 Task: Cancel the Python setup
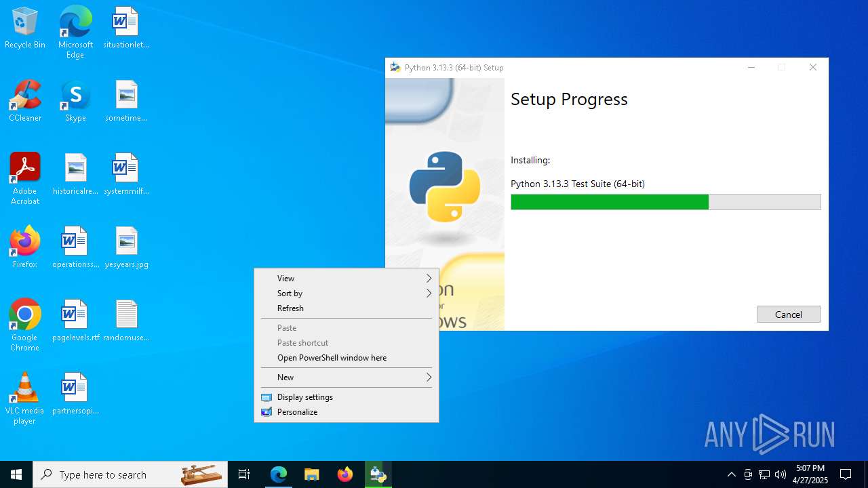pos(789,314)
